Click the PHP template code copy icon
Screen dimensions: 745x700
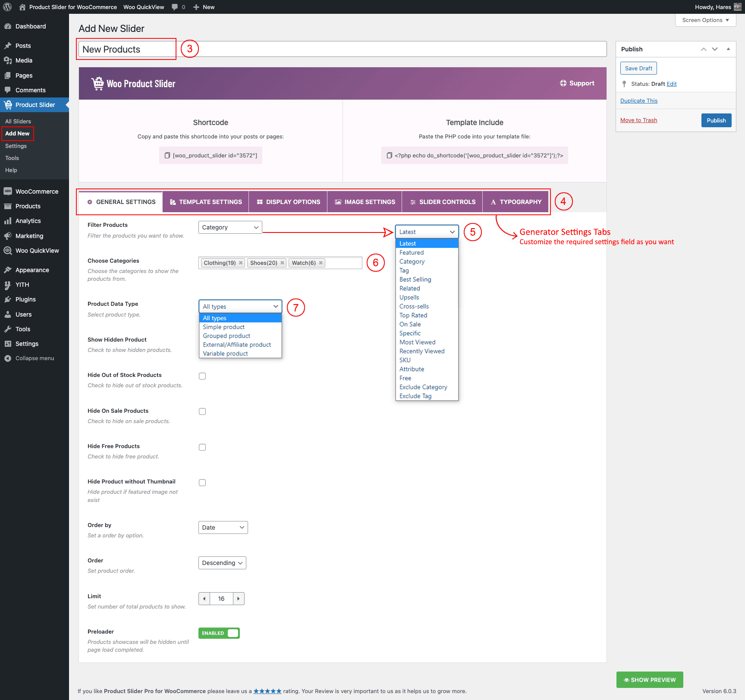pos(389,155)
